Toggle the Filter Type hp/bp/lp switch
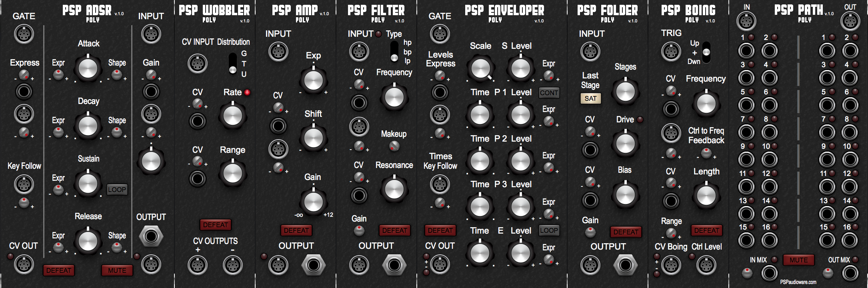This screenshot has width=868, height=288. pyautogui.click(x=394, y=52)
